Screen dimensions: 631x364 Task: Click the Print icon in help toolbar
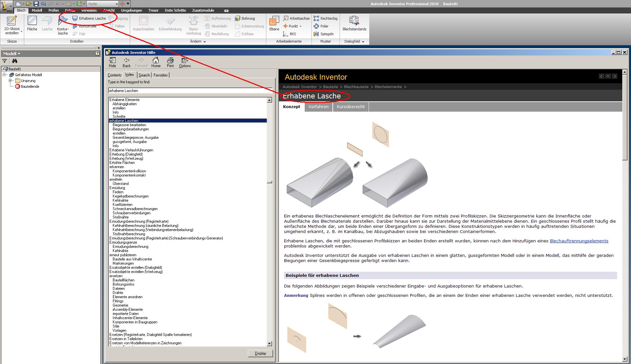[x=170, y=60]
